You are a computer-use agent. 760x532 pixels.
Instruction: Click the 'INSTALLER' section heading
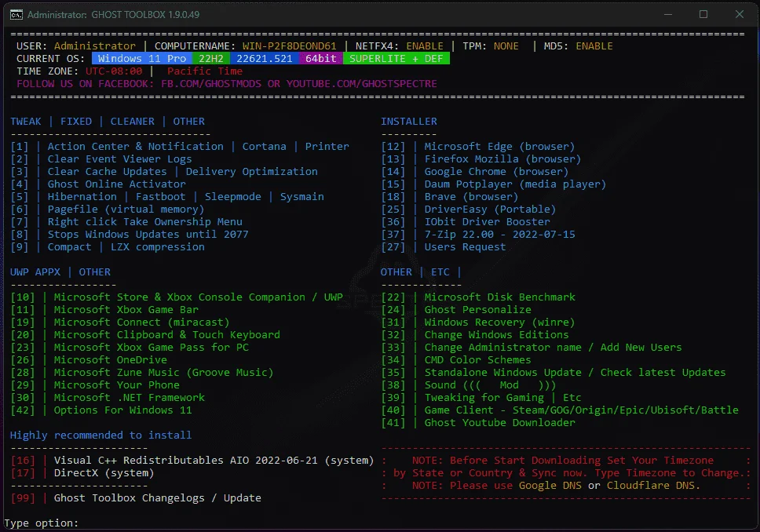[x=408, y=122]
